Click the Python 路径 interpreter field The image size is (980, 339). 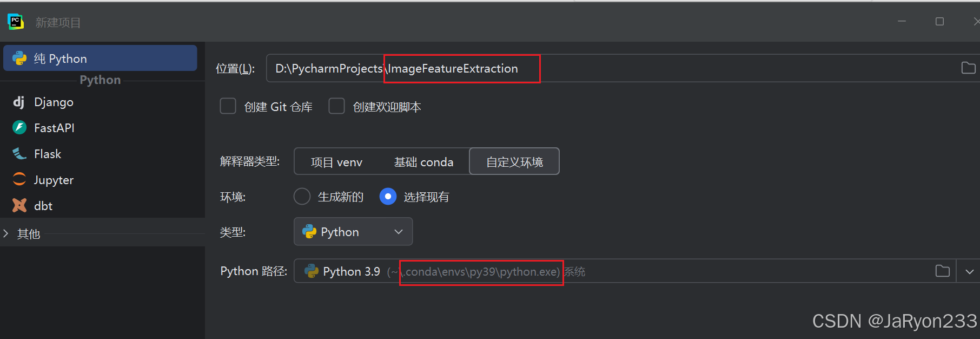tap(625, 271)
